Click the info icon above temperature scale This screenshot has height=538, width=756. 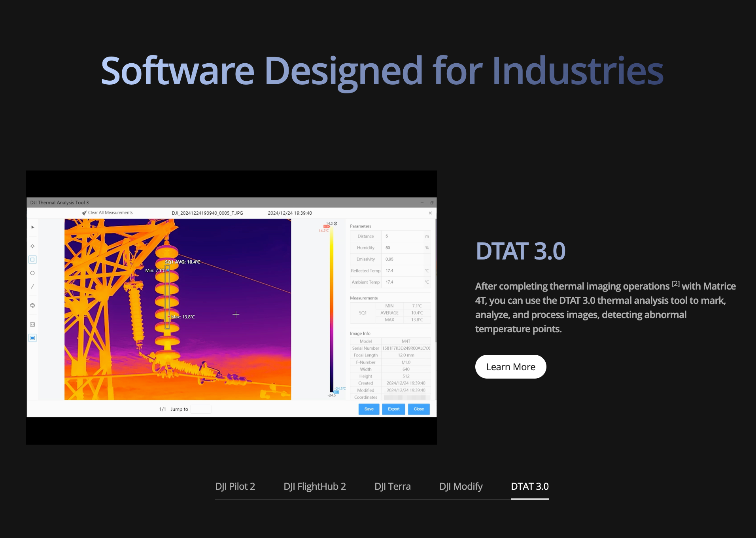click(336, 224)
